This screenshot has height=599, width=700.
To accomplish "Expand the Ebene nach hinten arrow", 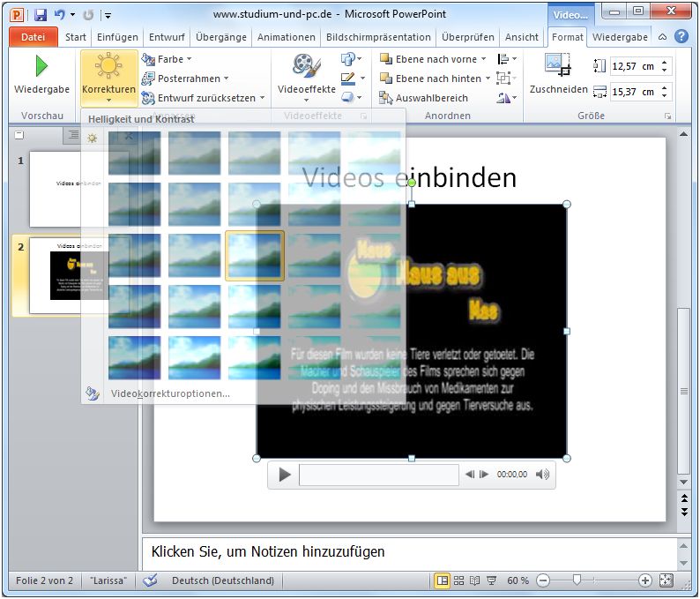I will pos(488,79).
